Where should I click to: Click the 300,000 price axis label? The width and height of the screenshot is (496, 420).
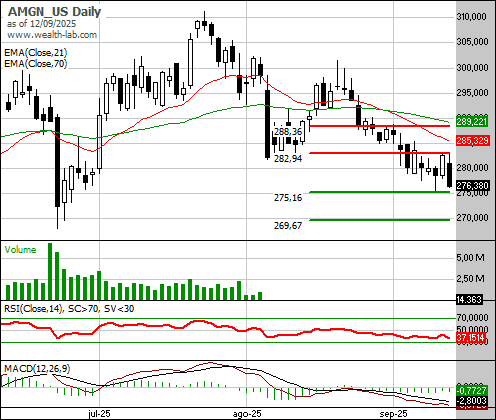472,68
